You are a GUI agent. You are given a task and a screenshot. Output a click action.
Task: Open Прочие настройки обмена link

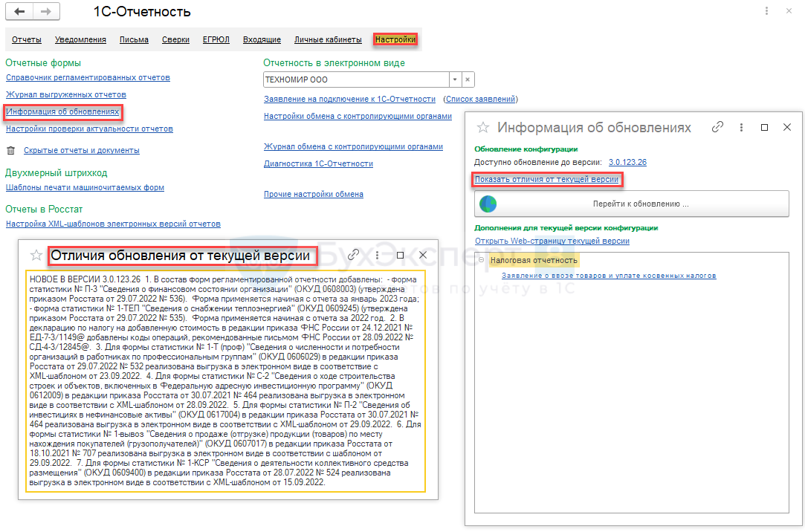(314, 194)
